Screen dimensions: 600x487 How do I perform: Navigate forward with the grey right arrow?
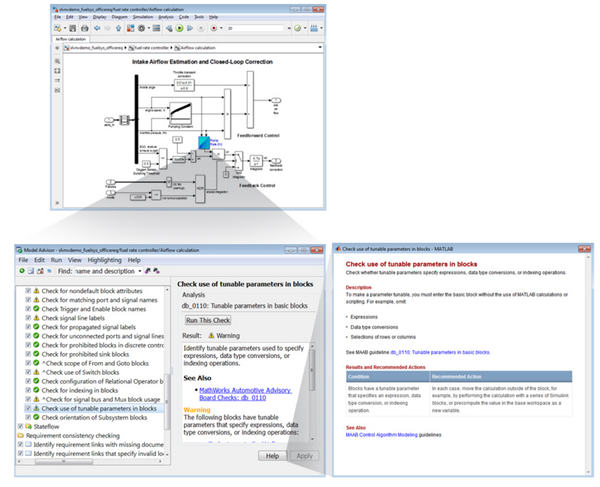click(108, 28)
